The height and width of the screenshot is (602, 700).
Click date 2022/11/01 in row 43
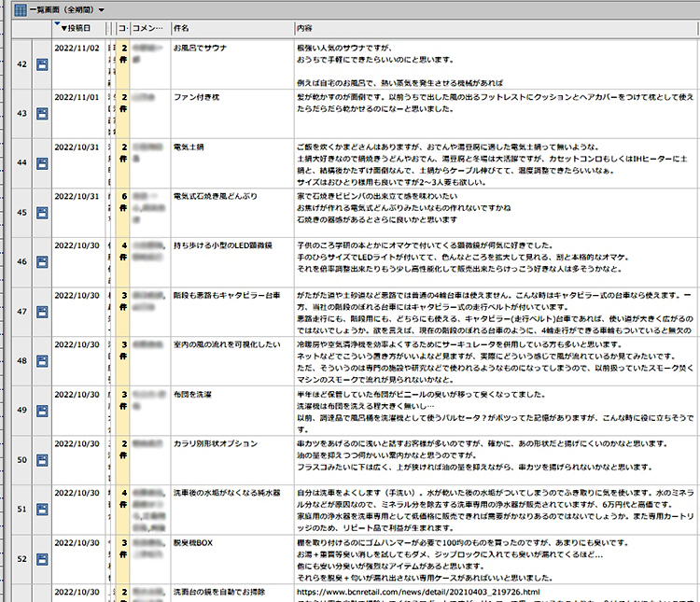[77, 97]
